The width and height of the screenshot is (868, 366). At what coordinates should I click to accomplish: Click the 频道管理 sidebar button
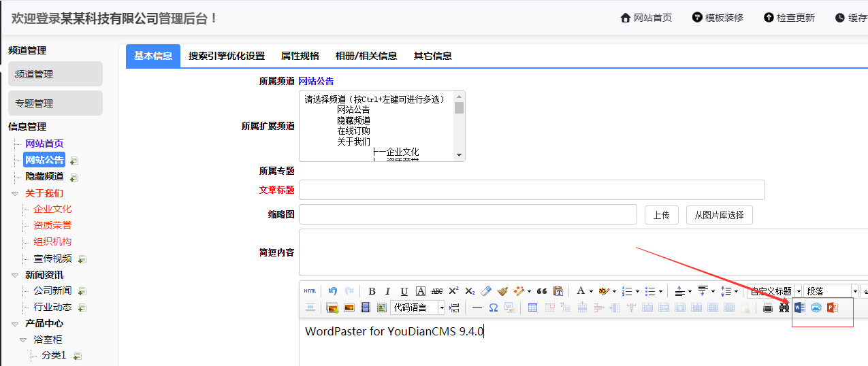point(55,74)
